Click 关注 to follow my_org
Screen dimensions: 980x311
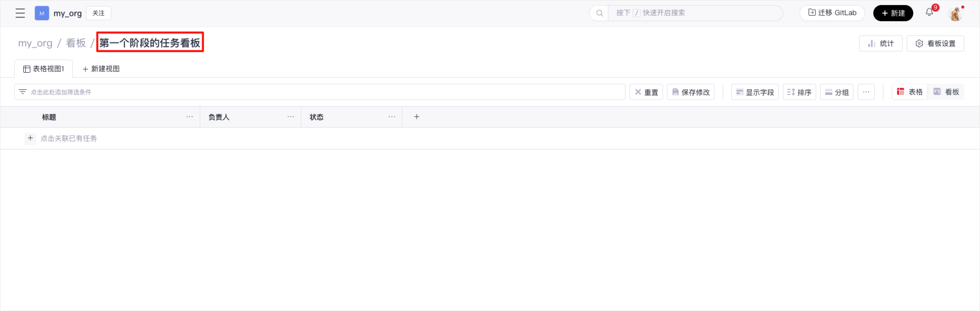[99, 13]
